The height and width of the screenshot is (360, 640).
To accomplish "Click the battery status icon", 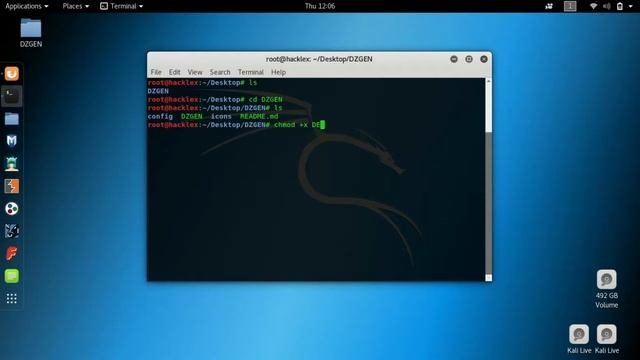I will [x=620, y=6].
